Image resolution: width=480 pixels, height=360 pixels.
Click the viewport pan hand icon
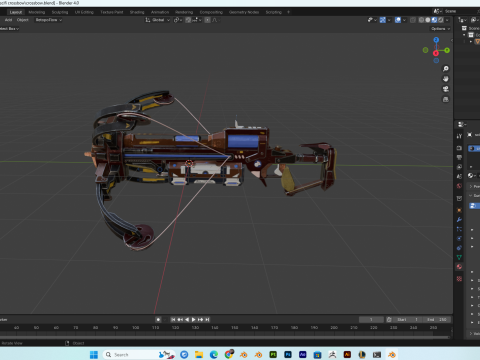[x=446, y=79]
